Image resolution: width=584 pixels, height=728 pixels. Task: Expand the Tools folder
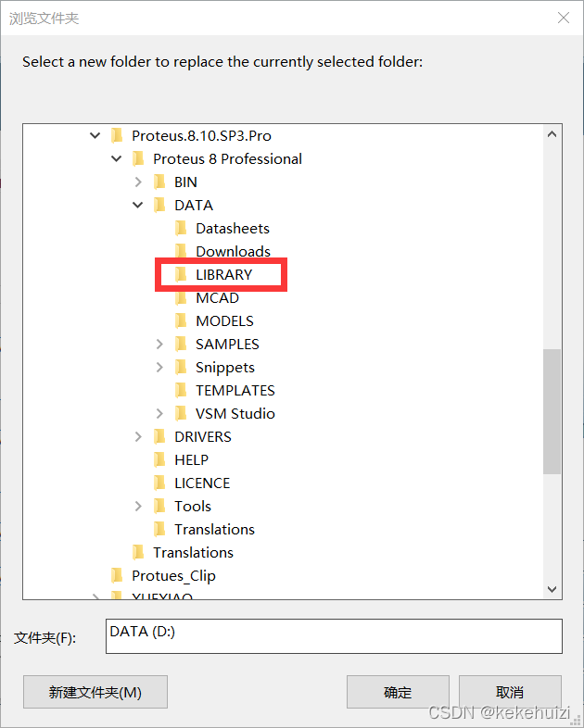(138, 506)
